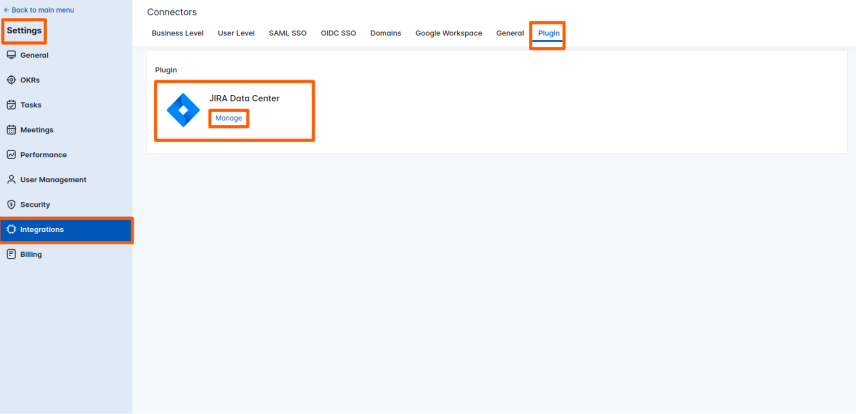Click Manage under JIRA Data Center
This screenshot has height=414, width=856.
[x=229, y=118]
